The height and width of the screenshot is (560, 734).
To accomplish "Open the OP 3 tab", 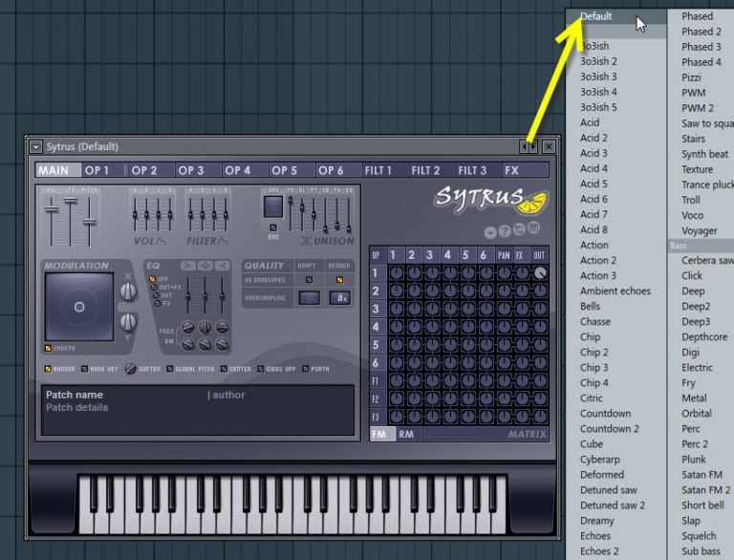I will coord(198,170).
